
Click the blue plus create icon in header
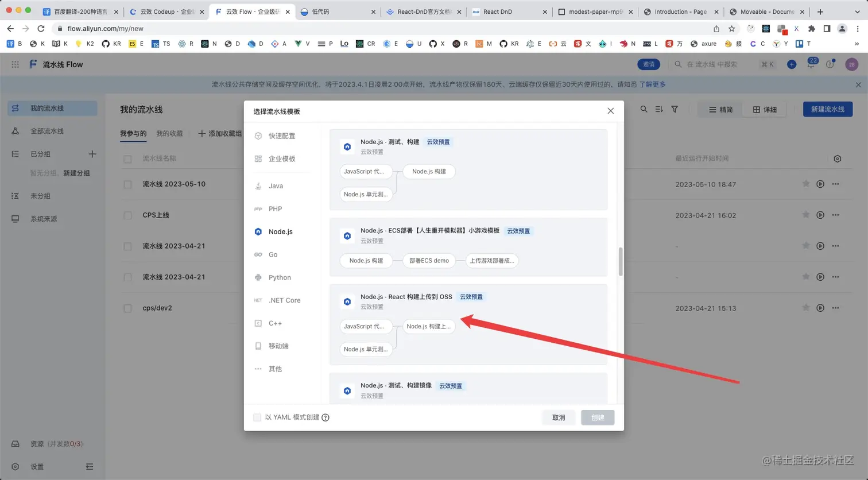coord(792,64)
